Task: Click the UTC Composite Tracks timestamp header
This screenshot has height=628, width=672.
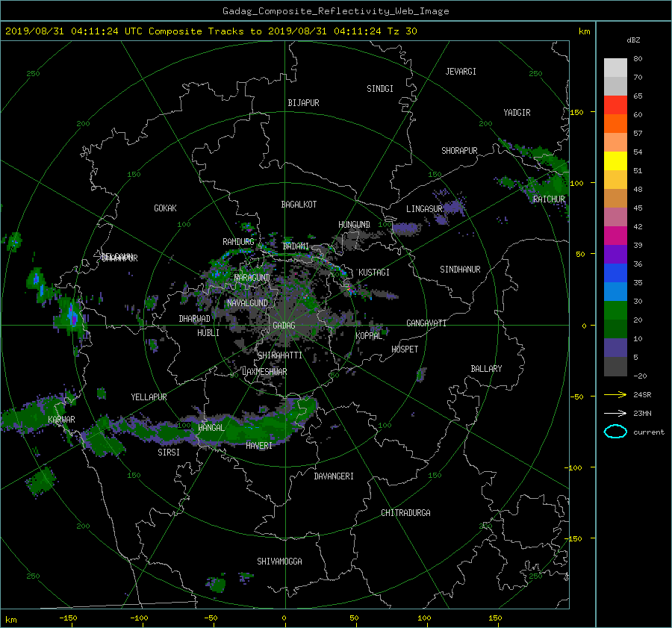Action: 211,31
